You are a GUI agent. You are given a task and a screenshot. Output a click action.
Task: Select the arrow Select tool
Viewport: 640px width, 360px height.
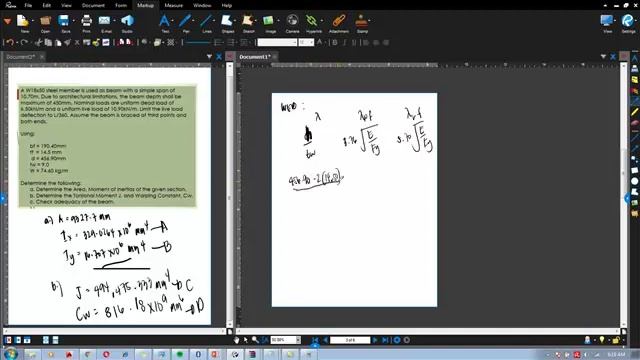click(246, 340)
